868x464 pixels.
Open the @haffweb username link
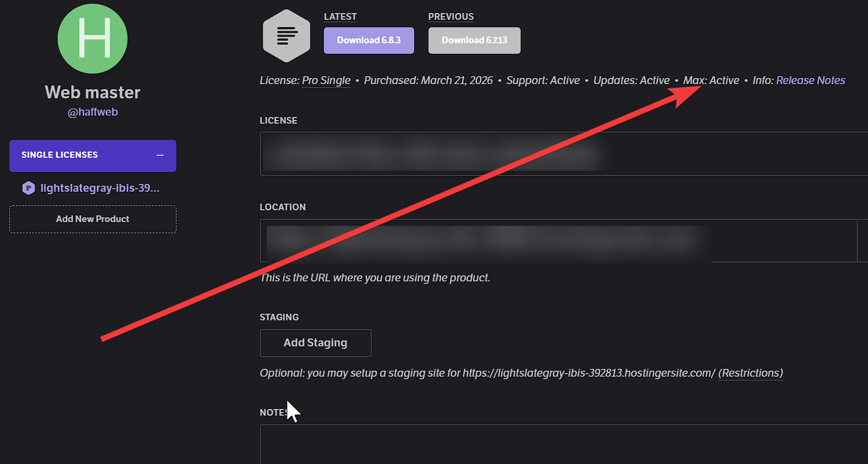tap(93, 113)
